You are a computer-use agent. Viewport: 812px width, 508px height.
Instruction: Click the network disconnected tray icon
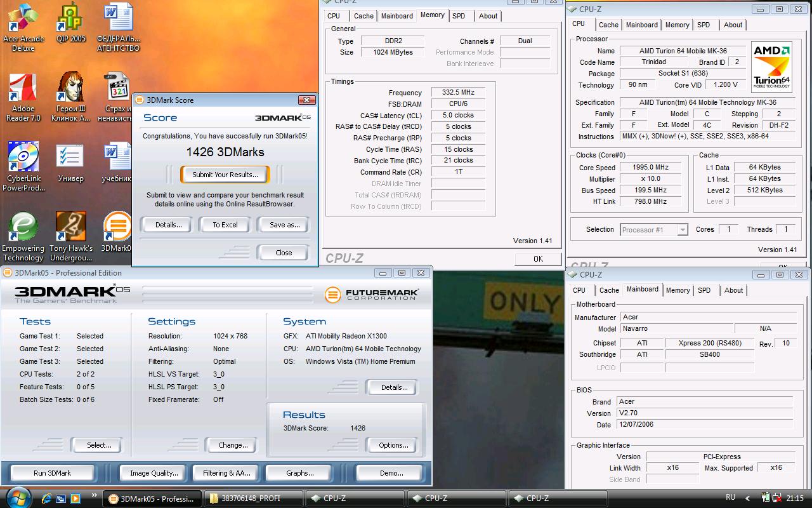[777, 498]
